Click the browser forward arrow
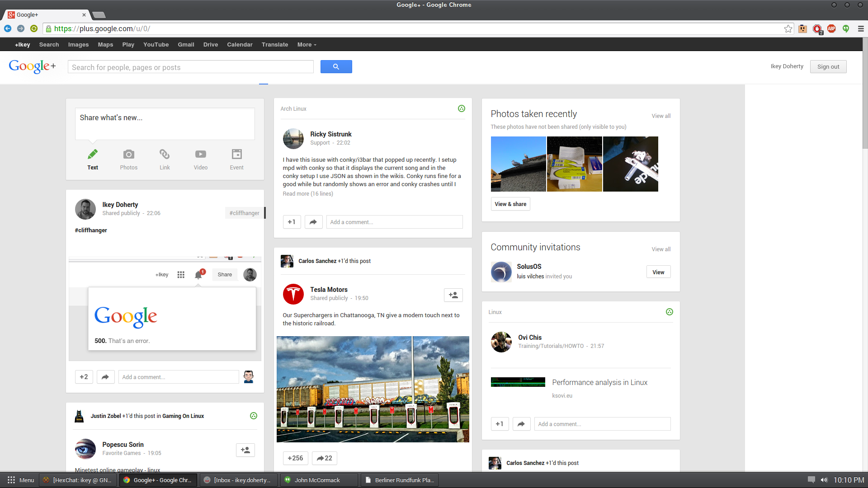Screen dimensions: 868x488 point(21,28)
